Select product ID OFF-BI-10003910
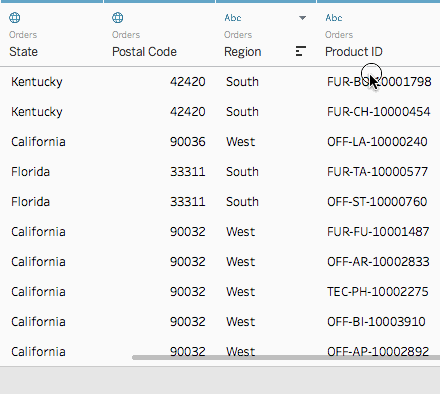The height and width of the screenshot is (394, 440). coord(376,322)
